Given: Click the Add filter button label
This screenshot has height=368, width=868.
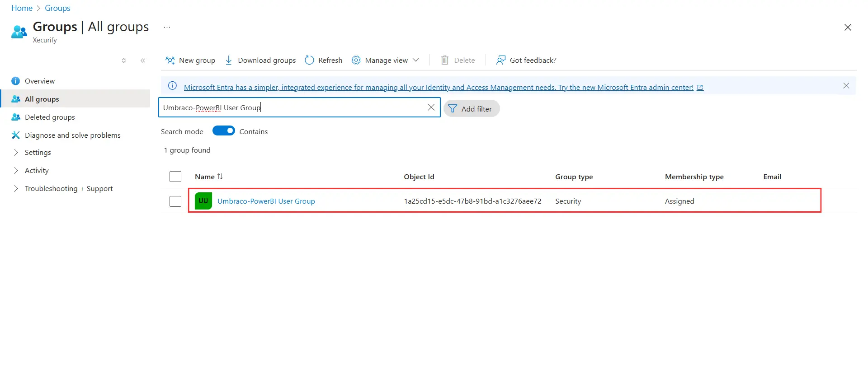Looking at the screenshot, I should [x=476, y=109].
